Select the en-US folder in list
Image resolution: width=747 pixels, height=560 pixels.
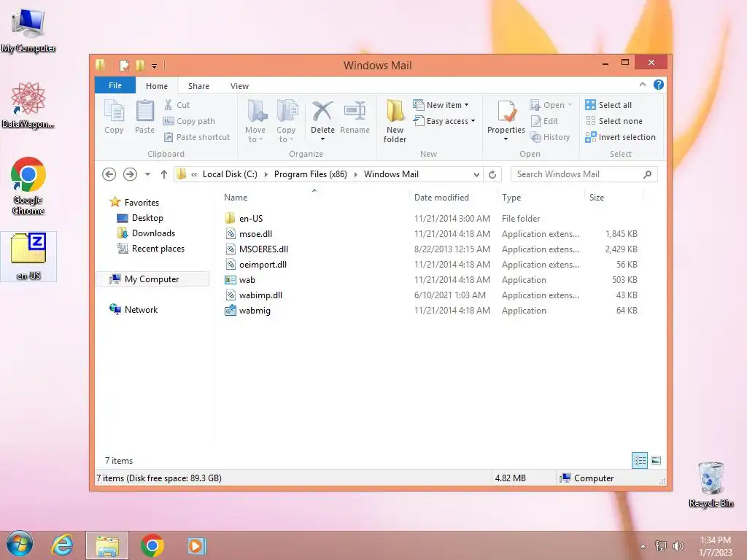251,219
